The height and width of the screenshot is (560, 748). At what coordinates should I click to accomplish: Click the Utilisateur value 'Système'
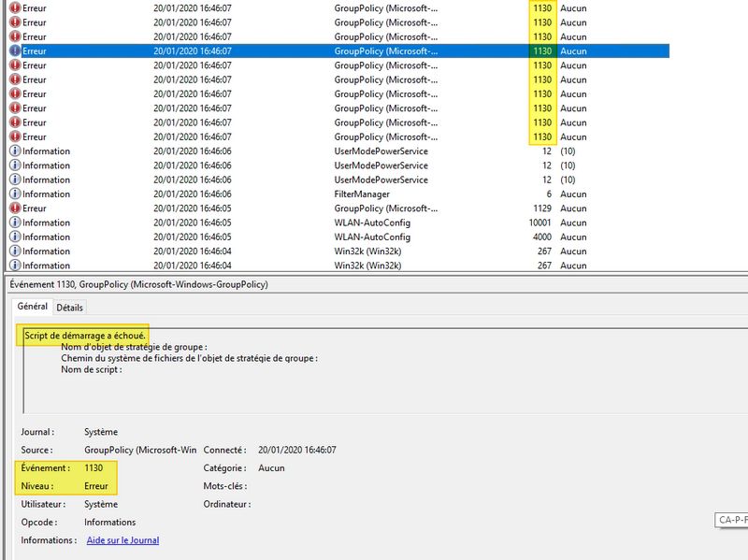coord(101,504)
